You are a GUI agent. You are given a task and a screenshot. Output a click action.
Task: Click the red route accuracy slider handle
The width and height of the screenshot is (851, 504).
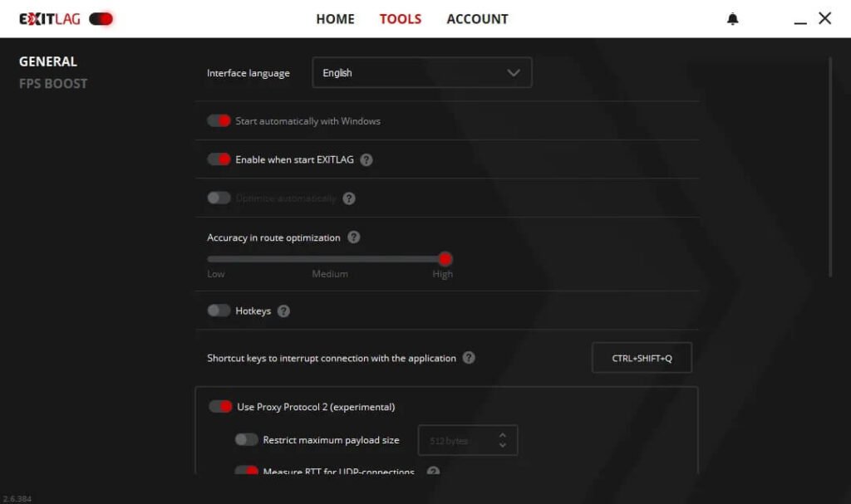point(445,259)
